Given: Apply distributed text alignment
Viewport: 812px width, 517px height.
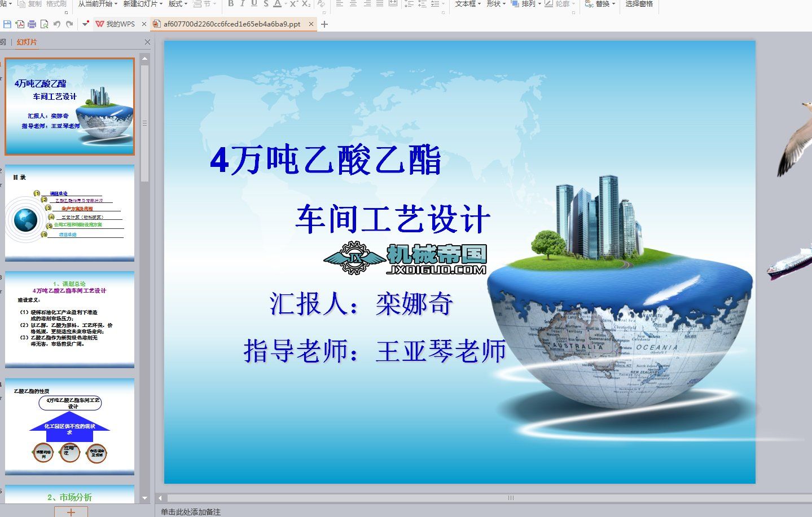Looking at the screenshot, I should point(393,3).
